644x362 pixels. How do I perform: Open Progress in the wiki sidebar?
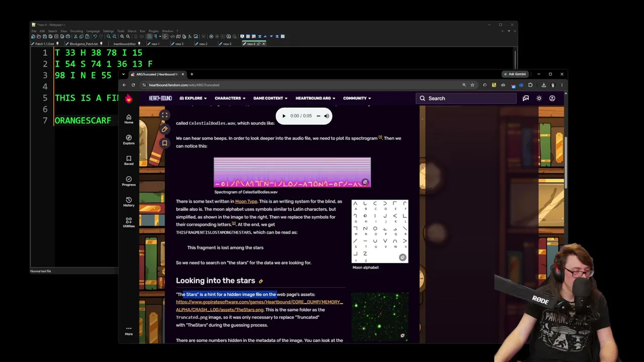[x=129, y=181]
